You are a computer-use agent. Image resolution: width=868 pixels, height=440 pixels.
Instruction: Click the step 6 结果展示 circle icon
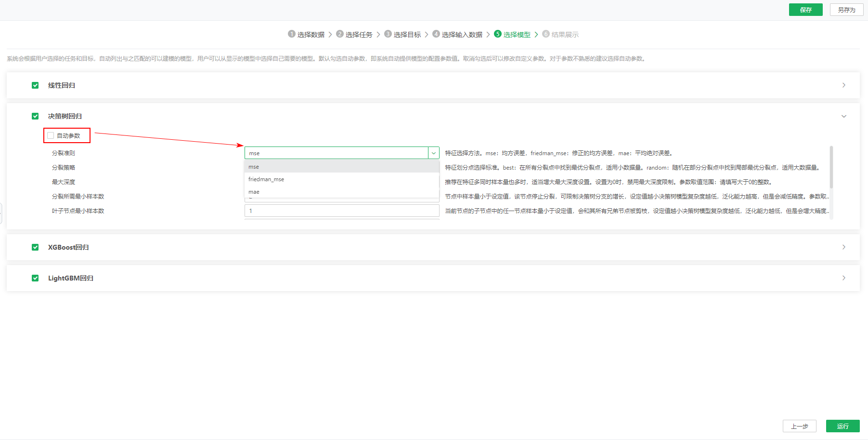coord(545,34)
